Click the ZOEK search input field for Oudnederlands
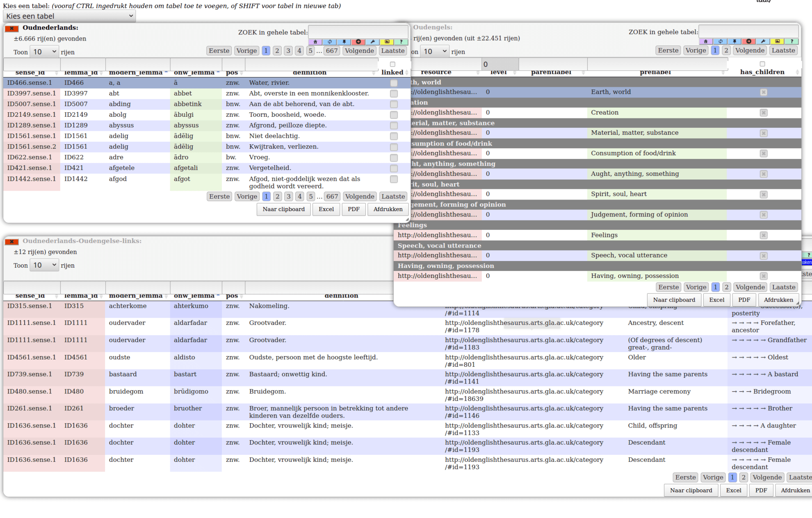 click(358, 32)
